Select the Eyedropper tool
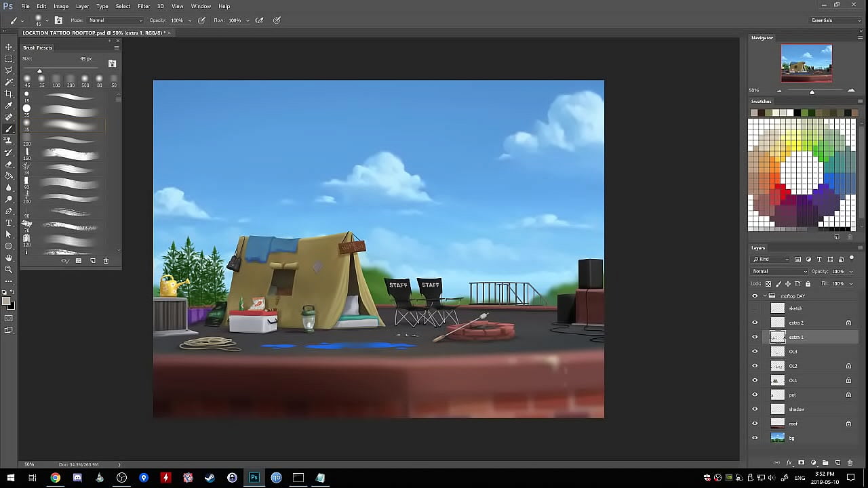Viewport: 868px width, 488px height. point(9,106)
